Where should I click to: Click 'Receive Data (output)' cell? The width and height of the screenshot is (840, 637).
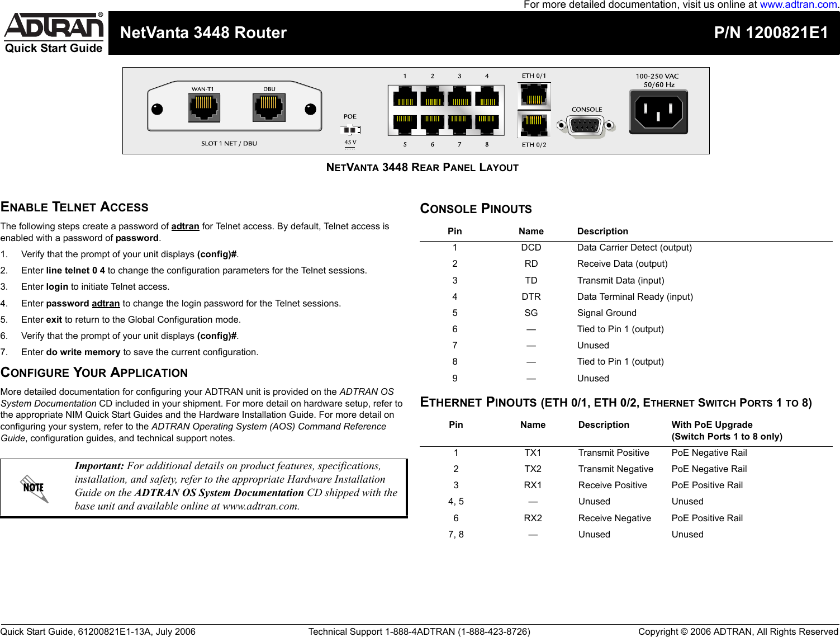click(622, 263)
